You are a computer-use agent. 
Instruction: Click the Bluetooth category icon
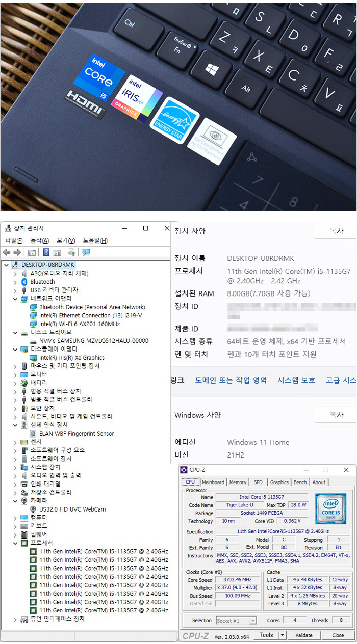click(24, 282)
